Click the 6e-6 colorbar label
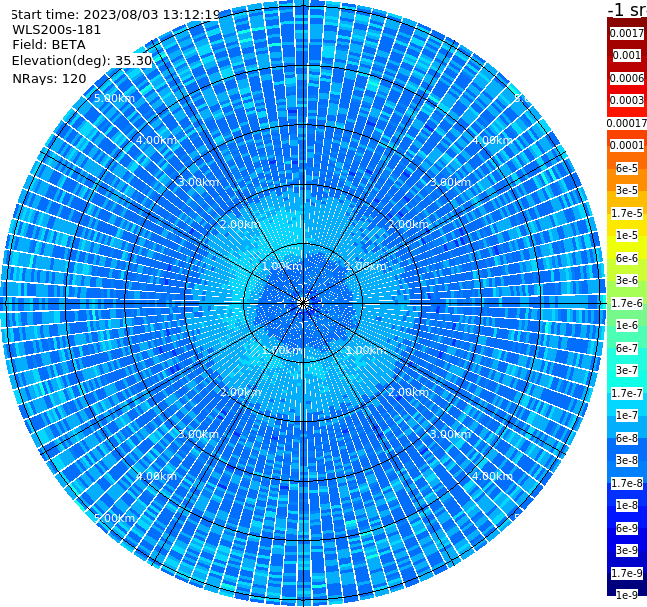Viewport: 647px width, 607px height. [627, 258]
